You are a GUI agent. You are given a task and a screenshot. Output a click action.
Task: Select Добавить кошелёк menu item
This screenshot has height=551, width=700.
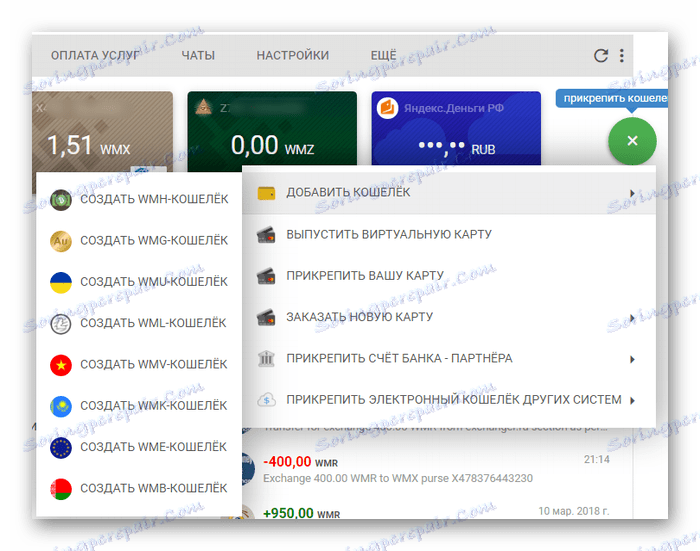(449, 192)
